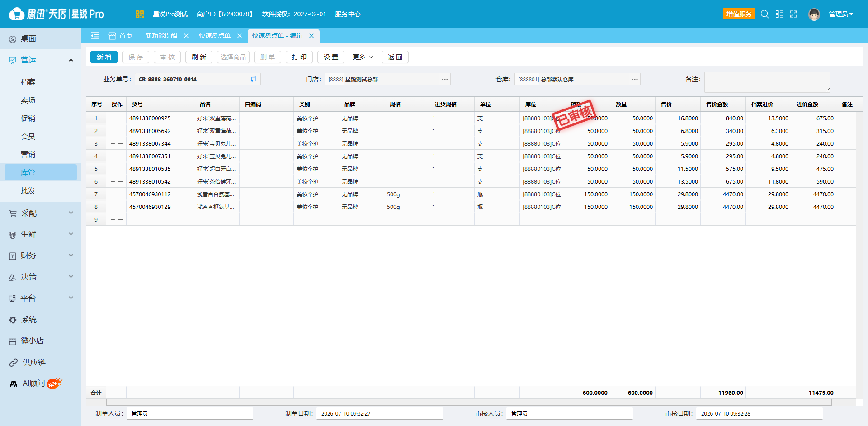868x426 pixels.
Task: Click the plus icon to add a row after row 3
Action: pos(113,143)
